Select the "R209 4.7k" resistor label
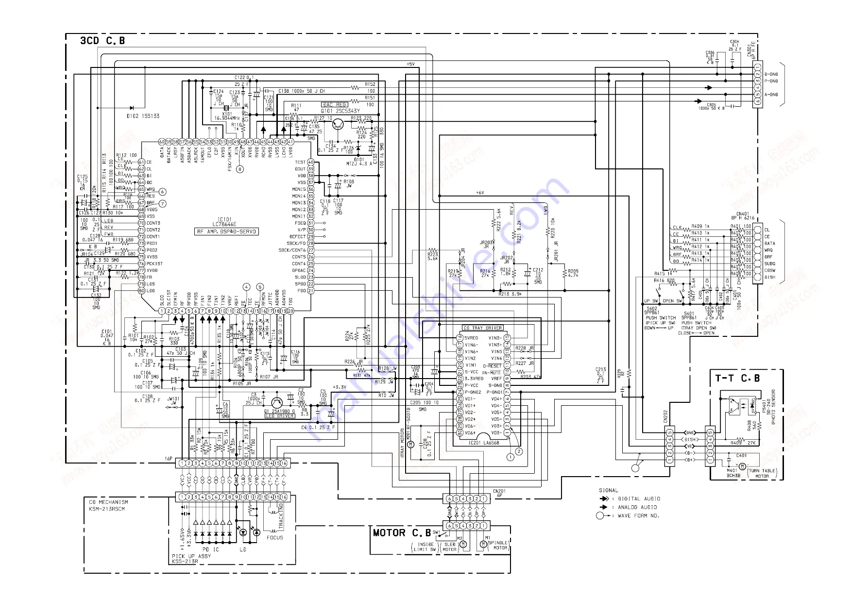The width and height of the screenshot is (868, 613). 573,273
